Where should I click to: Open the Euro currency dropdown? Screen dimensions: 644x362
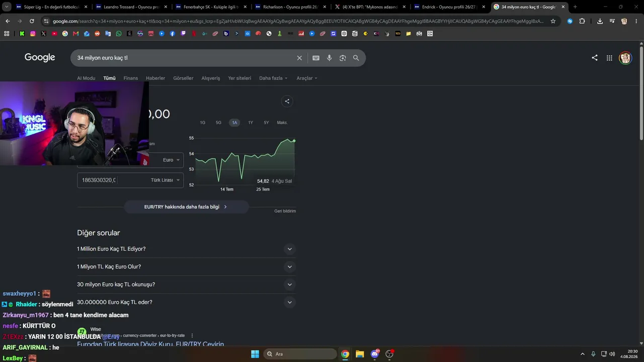(x=171, y=160)
